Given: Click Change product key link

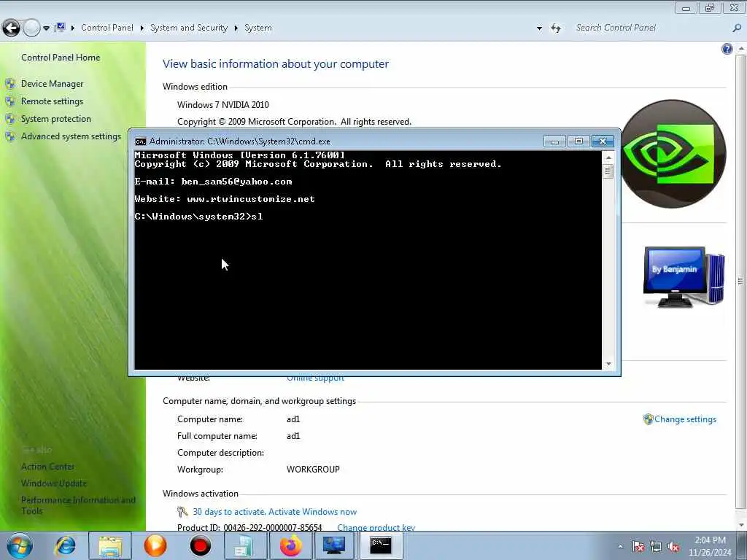Looking at the screenshot, I should [376, 528].
